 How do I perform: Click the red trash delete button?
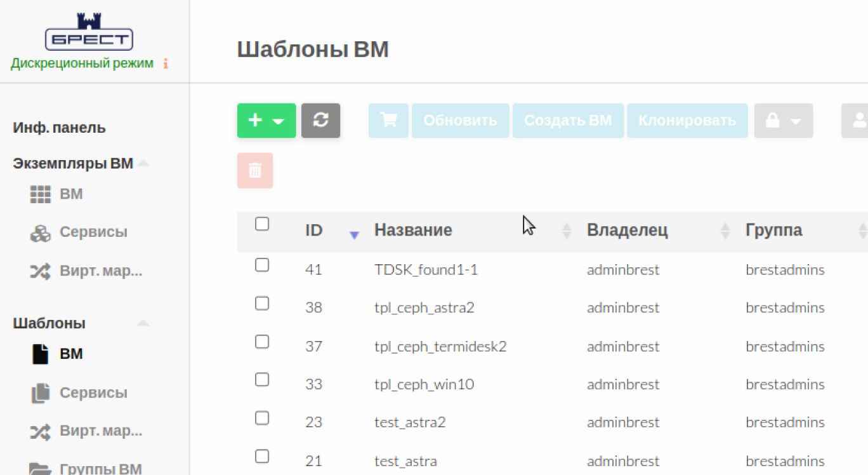pyautogui.click(x=255, y=170)
